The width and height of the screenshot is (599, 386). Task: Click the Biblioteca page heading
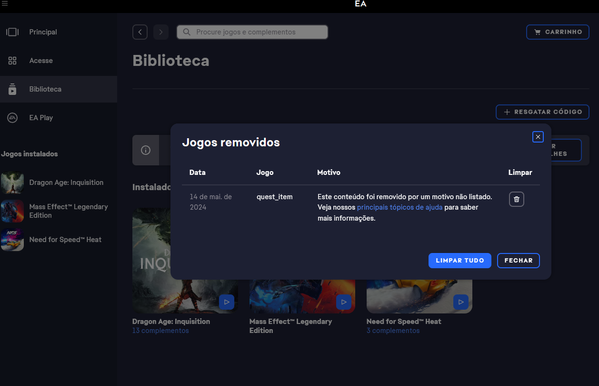tap(171, 60)
